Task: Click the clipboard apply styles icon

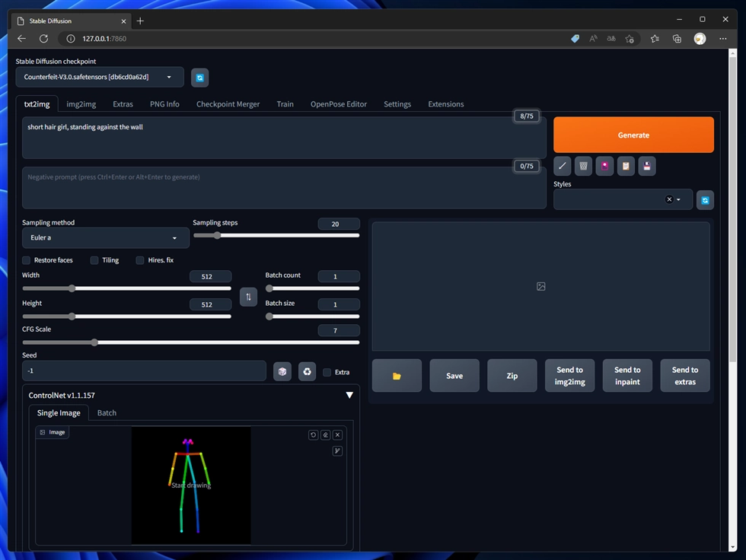Action: point(626,166)
